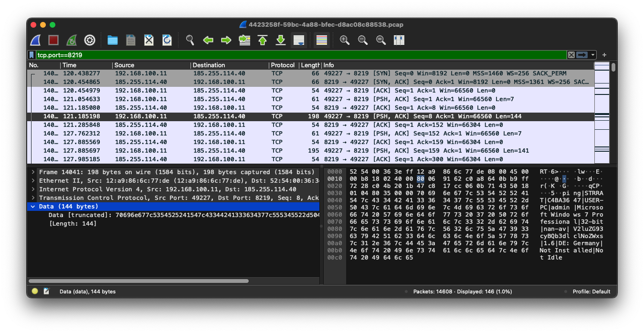Start capture with the shark fin icon
644x333 pixels.
tap(35, 40)
